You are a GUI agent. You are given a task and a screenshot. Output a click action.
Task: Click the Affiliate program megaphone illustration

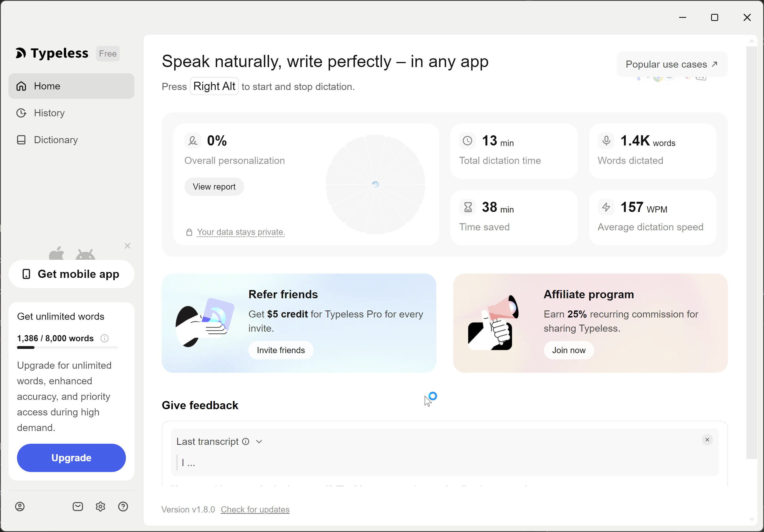493,323
